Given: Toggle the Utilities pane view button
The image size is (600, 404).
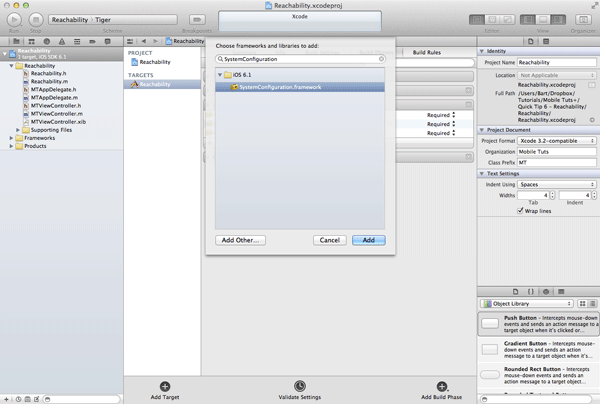Looking at the screenshot, I should click(558, 20).
